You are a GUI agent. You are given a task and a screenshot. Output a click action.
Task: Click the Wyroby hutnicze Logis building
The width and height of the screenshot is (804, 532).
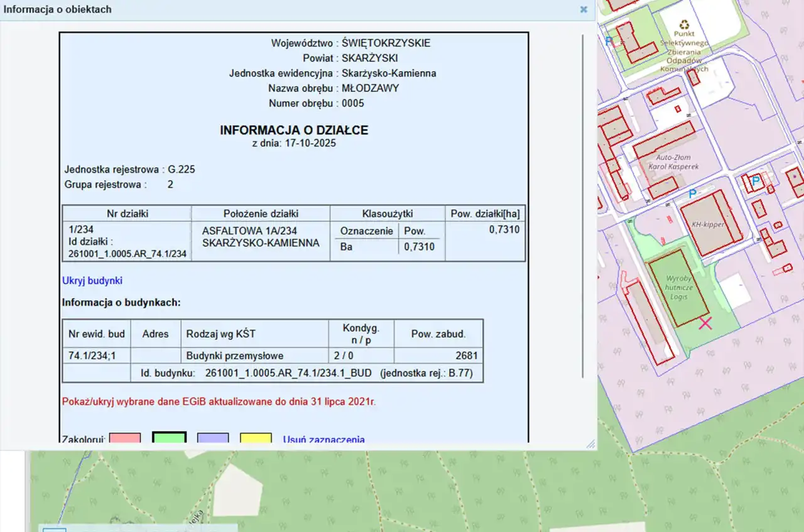click(x=678, y=287)
